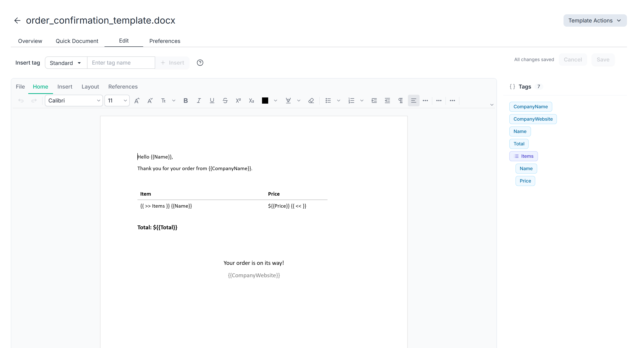Screen dimensions: 644x348
Task: Open the Home ribbon tab
Action: (x=40, y=87)
